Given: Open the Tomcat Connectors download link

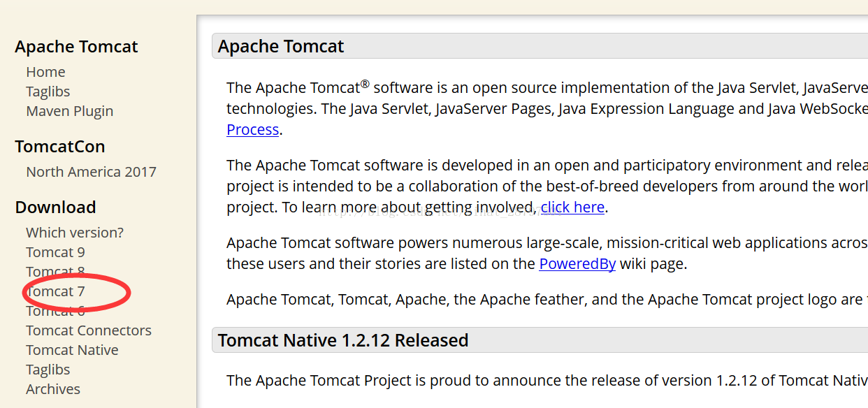Looking at the screenshot, I should tap(89, 330).
